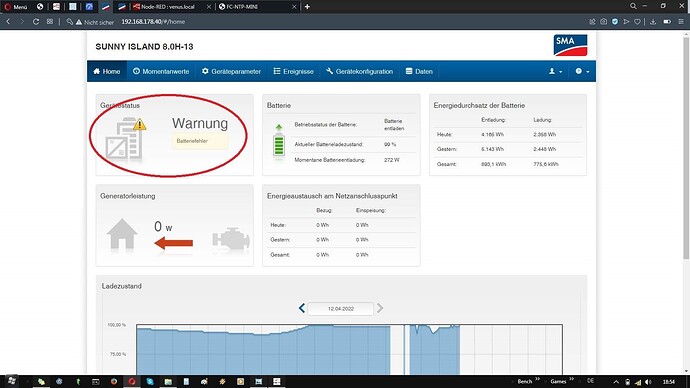Reload the page with the refresh icon
The height and width of the screenshot is (388, 690).
tap(36, 21)
